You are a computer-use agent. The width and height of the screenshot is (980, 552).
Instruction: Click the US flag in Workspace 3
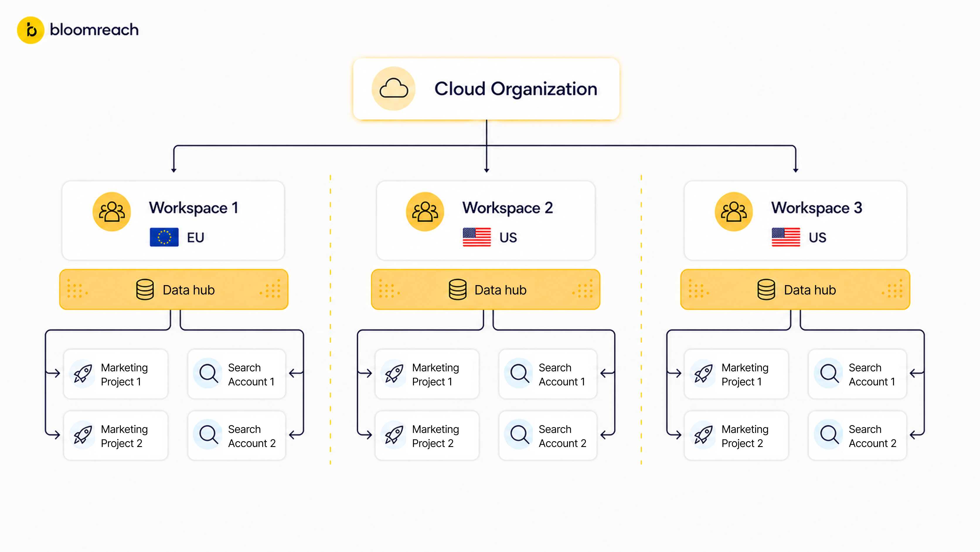[786, 237]
